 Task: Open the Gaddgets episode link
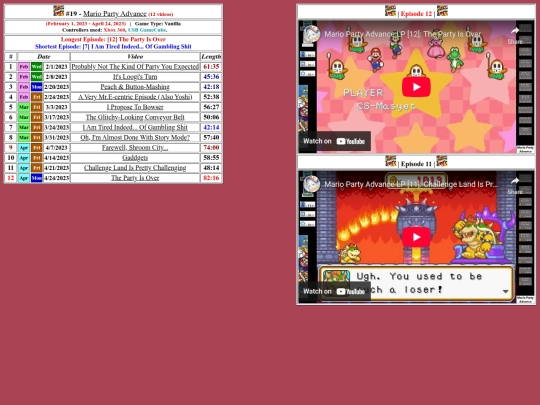135,158
